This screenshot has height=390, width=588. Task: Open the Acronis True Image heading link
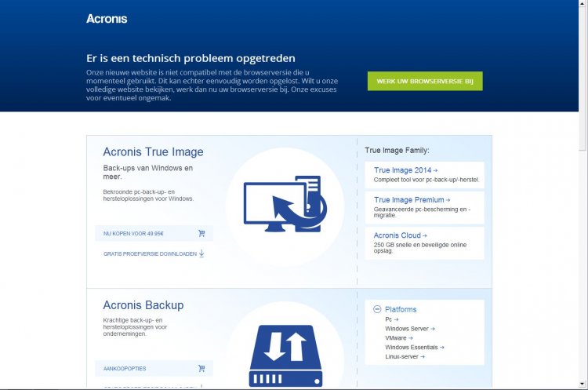pos(153,151)
